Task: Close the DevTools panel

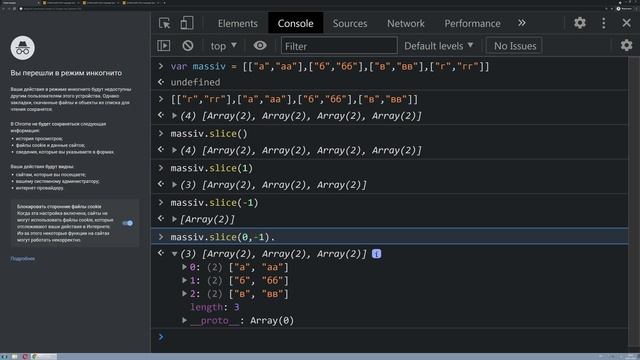Action: point(627,23)
